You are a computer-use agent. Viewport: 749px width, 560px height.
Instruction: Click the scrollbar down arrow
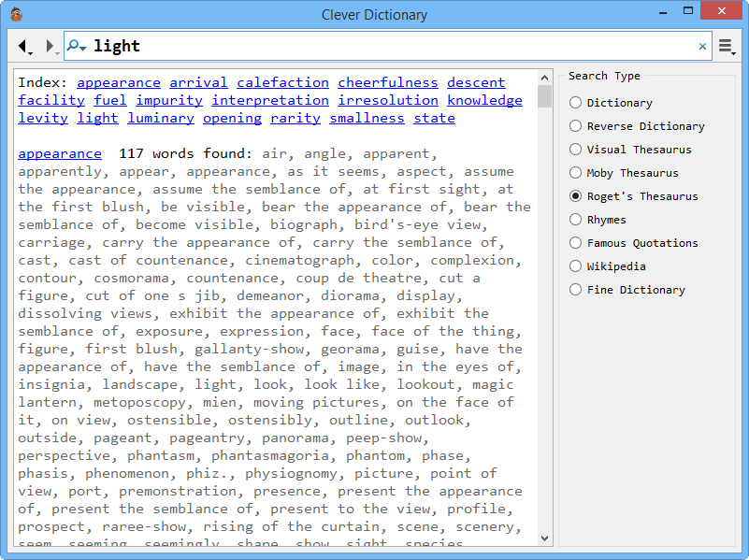pos(544,538)
